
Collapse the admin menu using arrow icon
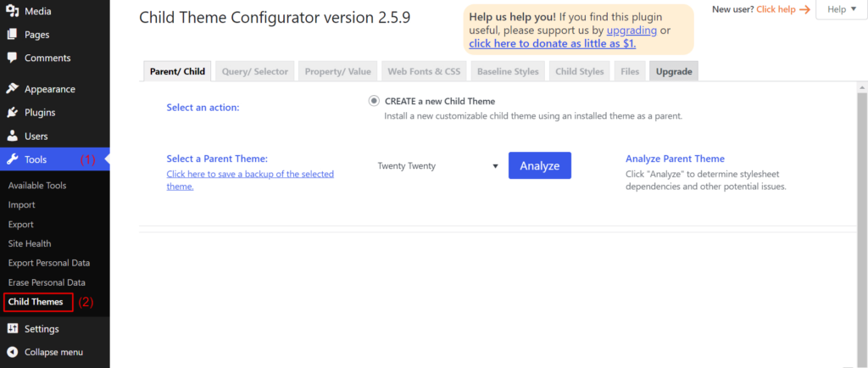pyautogui.click(x=12, y=352)
